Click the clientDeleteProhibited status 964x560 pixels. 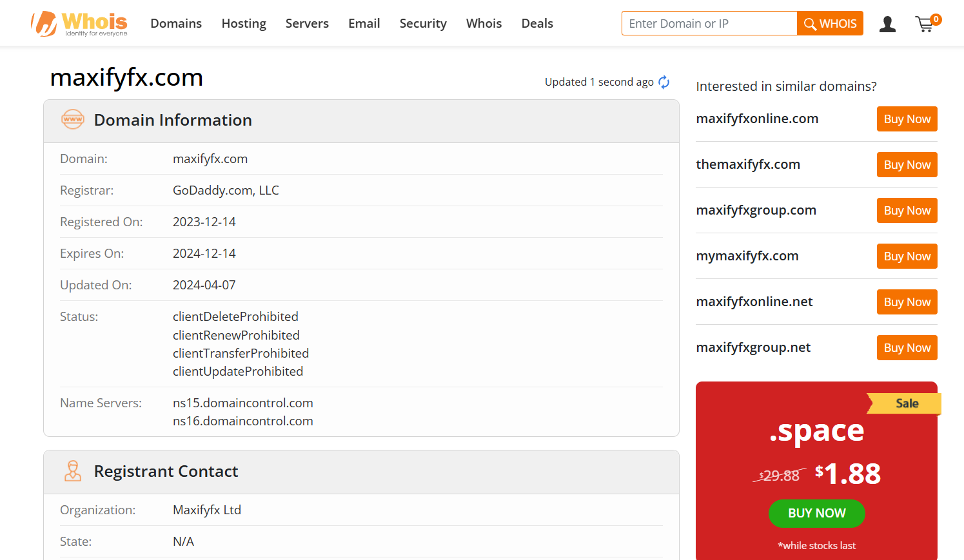click(235, 316)
